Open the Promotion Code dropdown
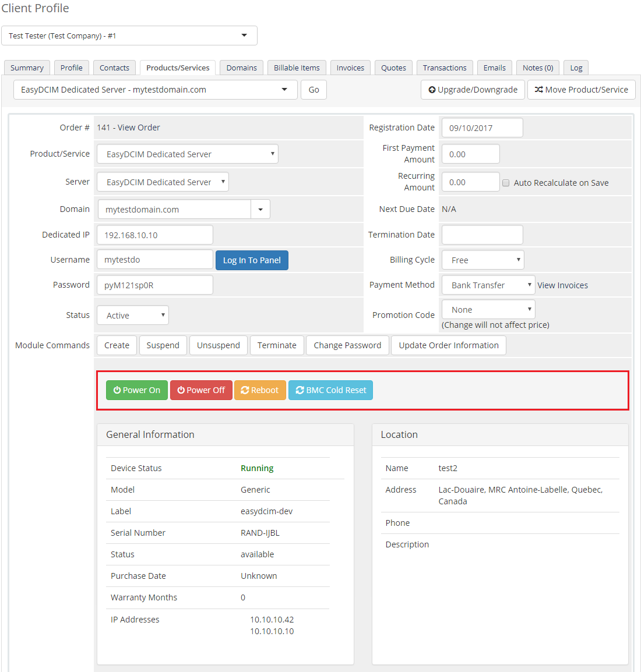The width and height of the screenshot is (641, 672). [488, 309]
